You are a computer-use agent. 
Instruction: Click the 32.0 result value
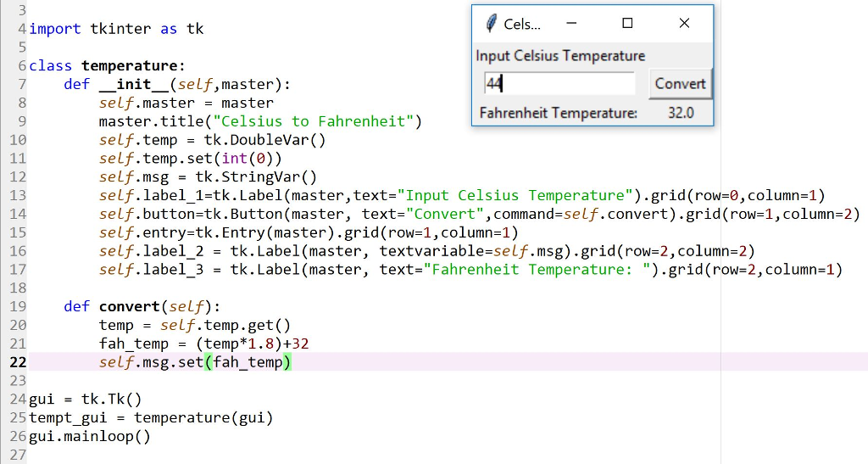click(681, 113)
